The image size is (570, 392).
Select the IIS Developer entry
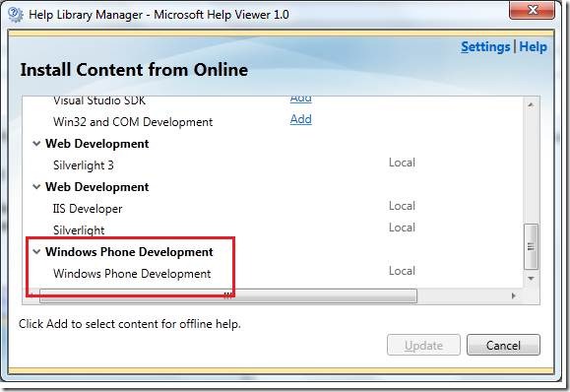(88, 209)
